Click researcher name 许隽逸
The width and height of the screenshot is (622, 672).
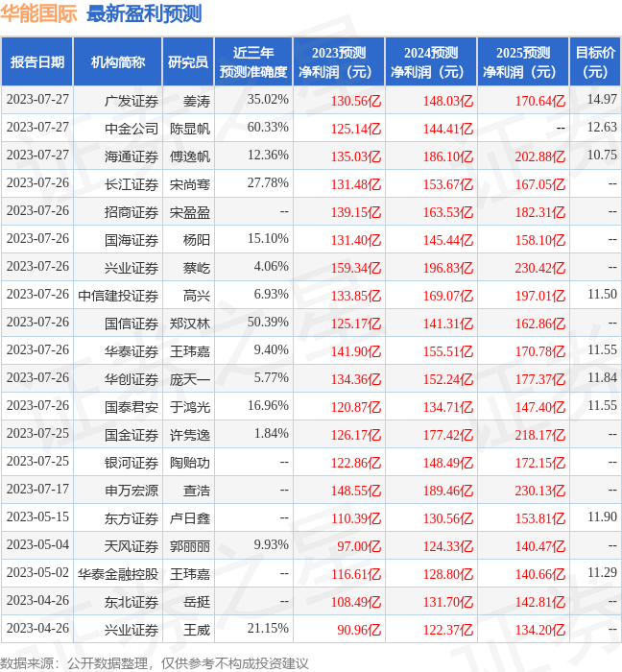(x=190, y=436)
